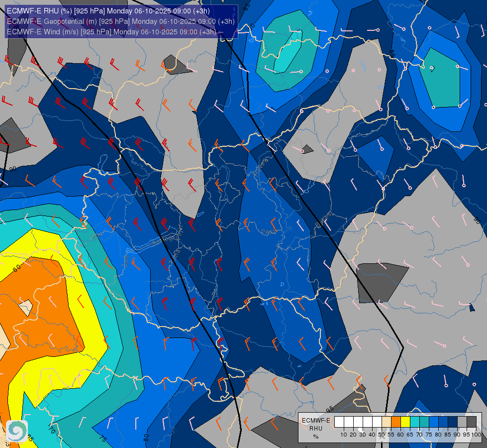Click the 60 contour label beside the orange area
This screenshot has height=448, width=487.
tap(17, 267)
